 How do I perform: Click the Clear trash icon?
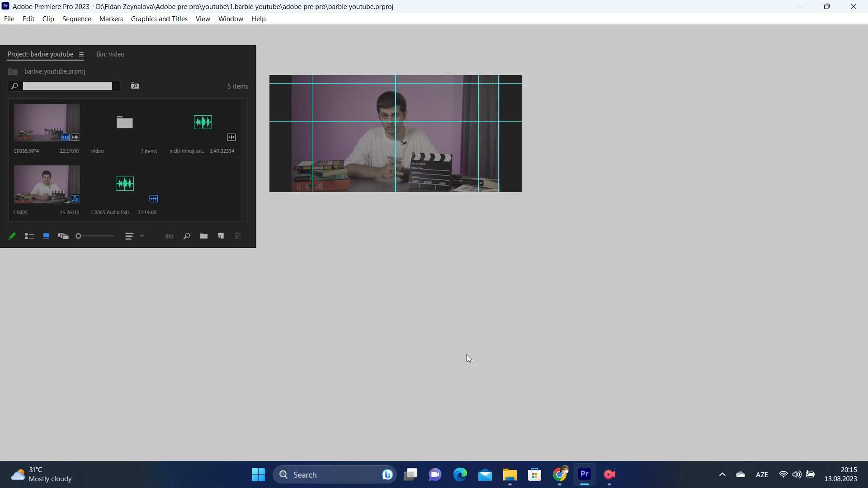(238, 236)
